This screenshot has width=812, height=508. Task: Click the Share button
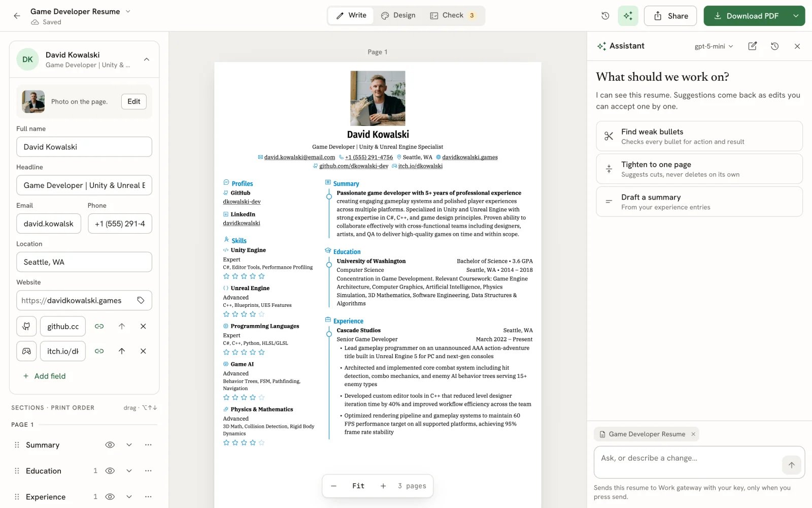670,16
